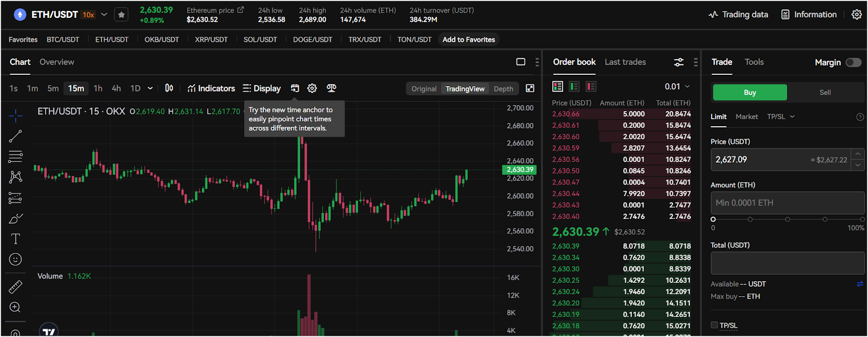Select the 1m timeframe

click(x=33, y=88)
